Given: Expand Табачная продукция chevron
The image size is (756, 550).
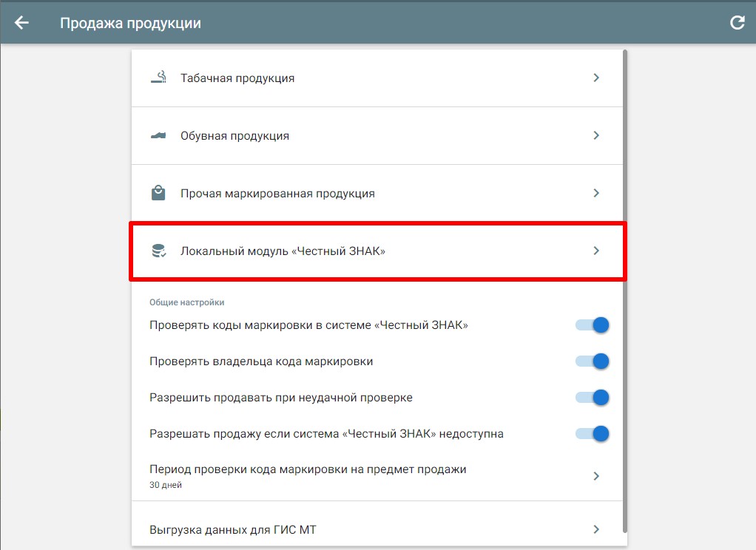Looking at the screenshot, I should (596, 78).
